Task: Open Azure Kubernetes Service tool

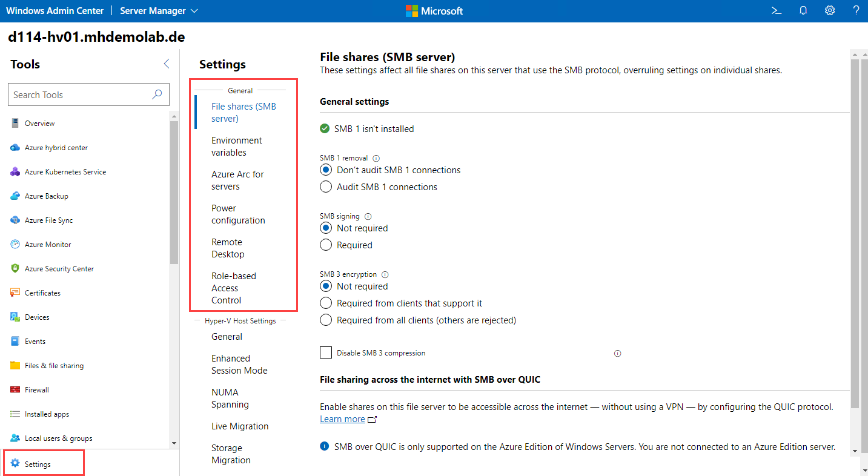Action: [65, 172]
